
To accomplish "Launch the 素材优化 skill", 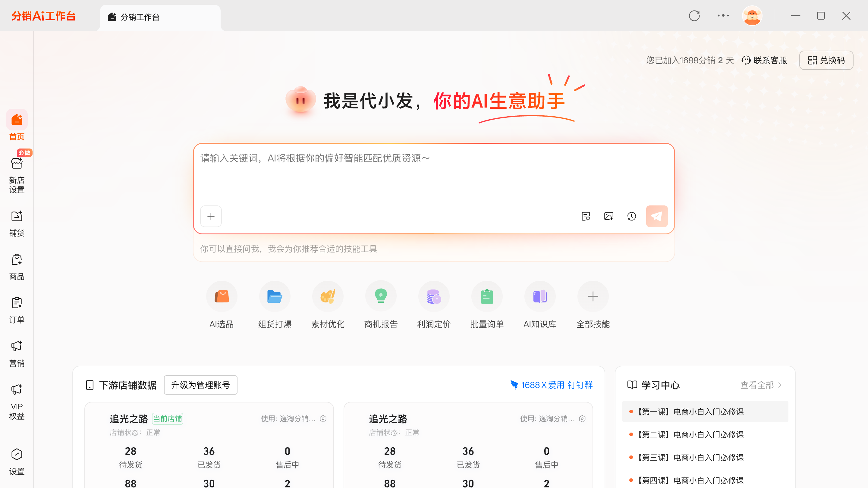I will 328,305.
